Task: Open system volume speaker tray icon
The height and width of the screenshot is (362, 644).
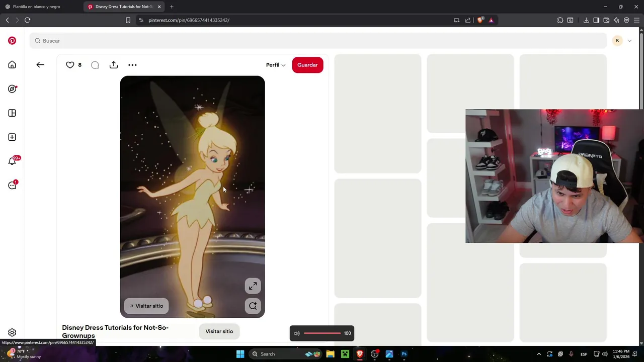Action: (x=605, y=354)
